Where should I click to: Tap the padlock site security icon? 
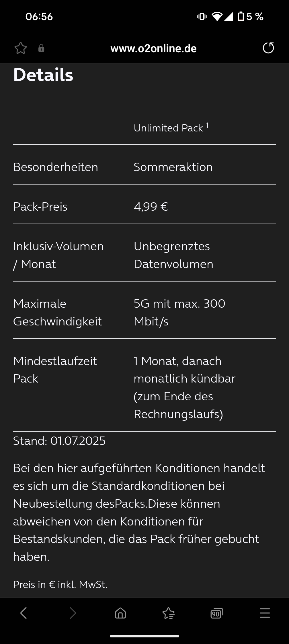pos(41,48)
